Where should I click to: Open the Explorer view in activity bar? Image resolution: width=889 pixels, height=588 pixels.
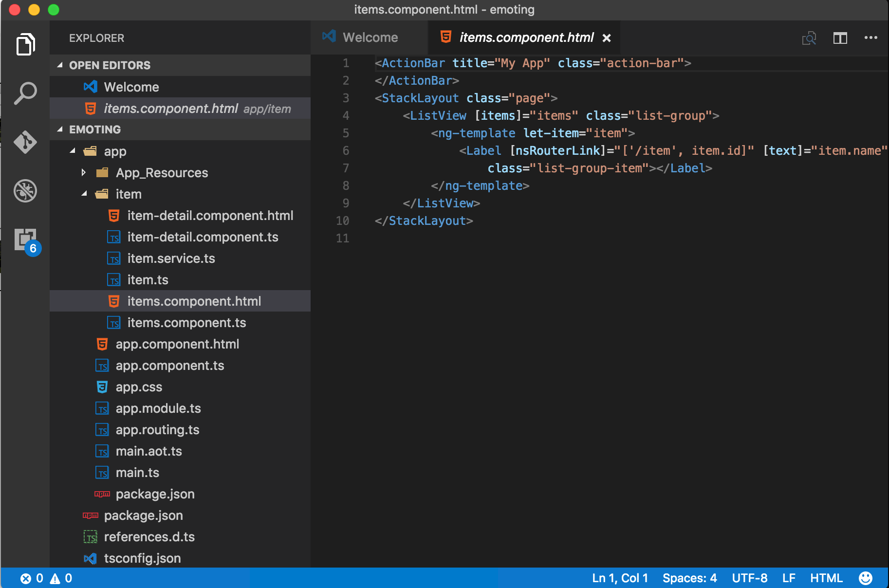25,45
